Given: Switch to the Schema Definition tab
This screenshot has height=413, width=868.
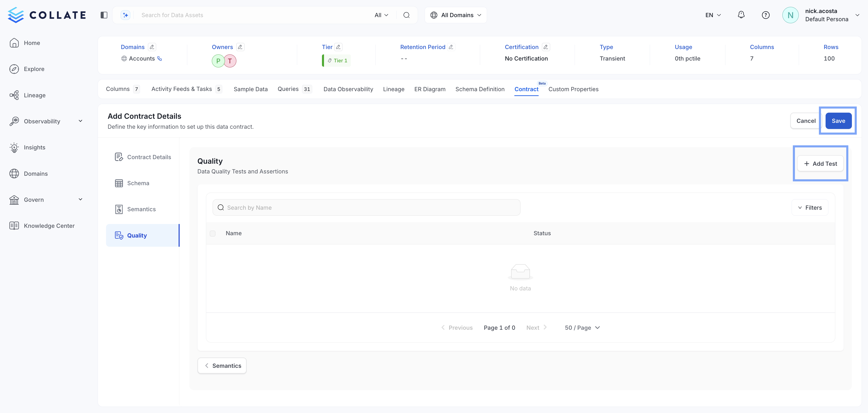Looking at the screenshot, I should pyautogui.click(x=480, y=89).
